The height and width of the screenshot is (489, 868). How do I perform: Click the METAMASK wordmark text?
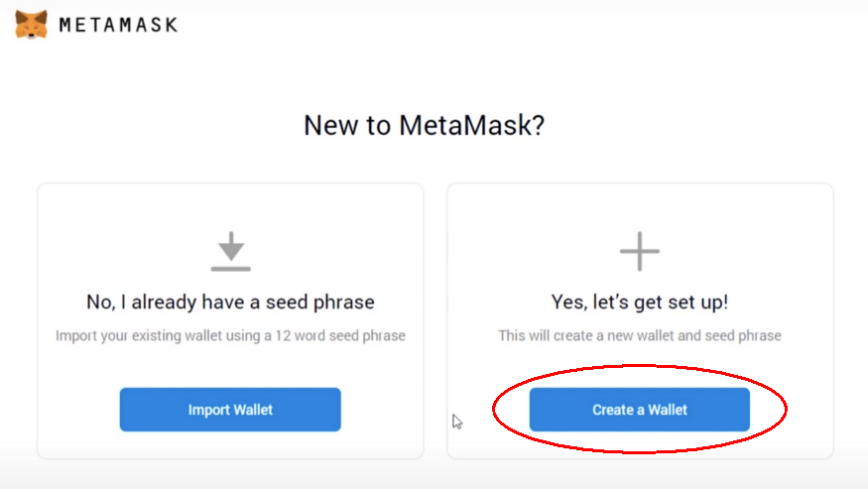[118, 25]
